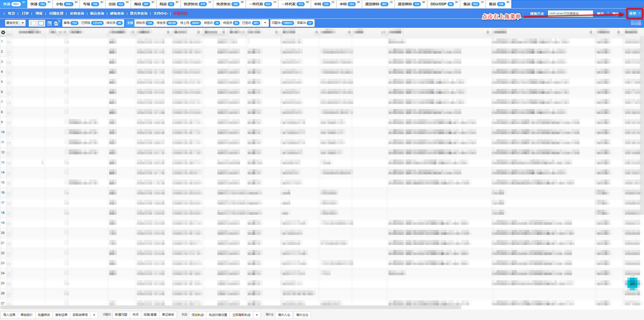Viewport: 644px width, 320px height.
Task: Open the list detail view icon
Action: [50, 23]
